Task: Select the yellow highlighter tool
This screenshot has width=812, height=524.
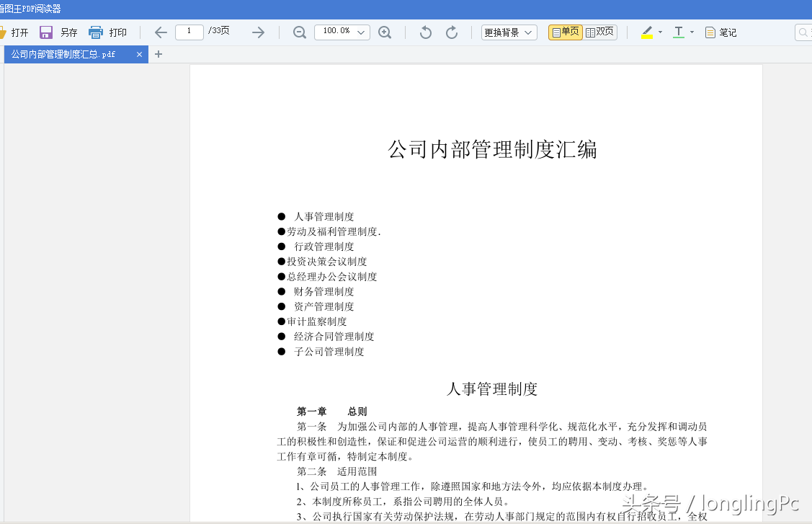Action: 647,32
